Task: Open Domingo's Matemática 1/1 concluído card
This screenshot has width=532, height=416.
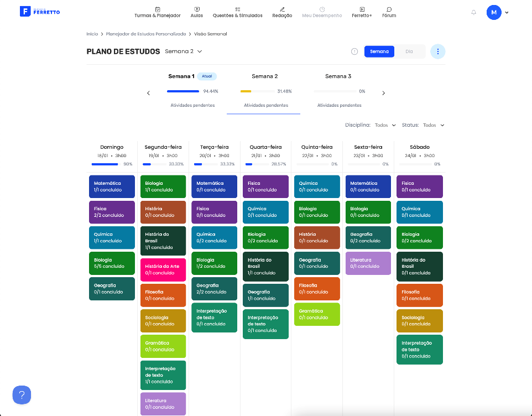Action: tap(112, 186)
